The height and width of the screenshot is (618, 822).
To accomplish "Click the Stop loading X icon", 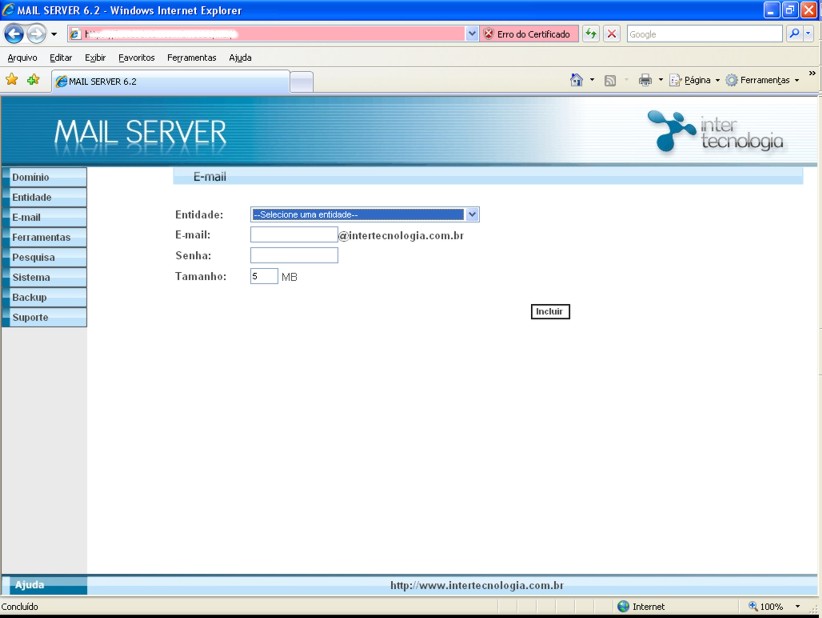I will pos(611,34).
